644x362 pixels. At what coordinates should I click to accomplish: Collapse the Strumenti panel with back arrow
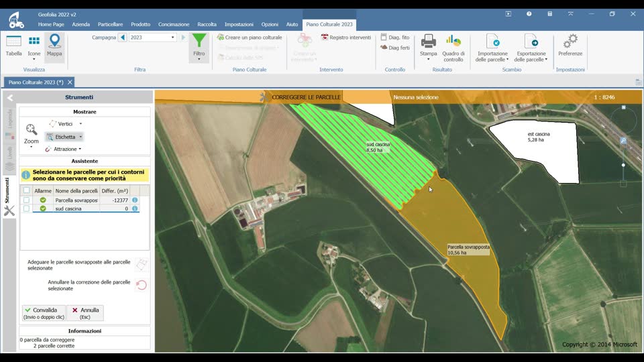click(x=10, y=98)
